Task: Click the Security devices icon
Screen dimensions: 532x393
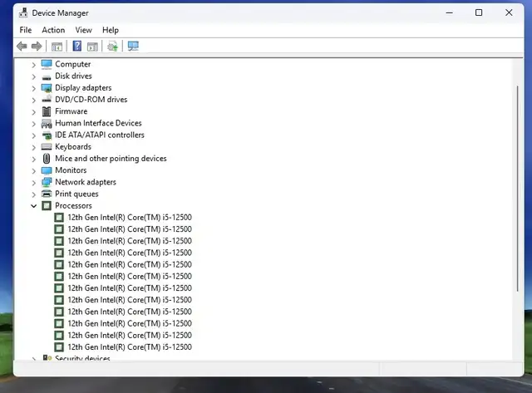Action: point(47,357)
